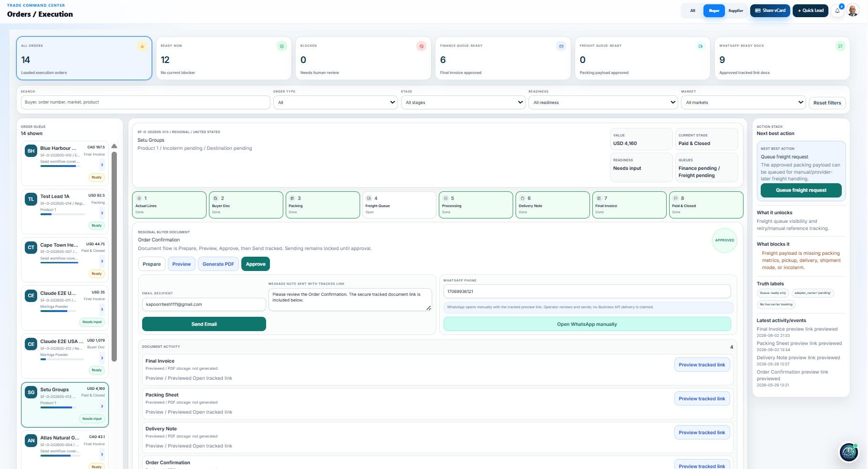Select the Buyer filter toggle
Image resolution: width=868 pixels, height=469 pixels.
tap(714, 10)
